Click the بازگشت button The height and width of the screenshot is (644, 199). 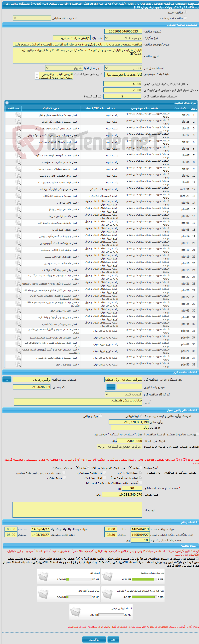click(94, 640)
